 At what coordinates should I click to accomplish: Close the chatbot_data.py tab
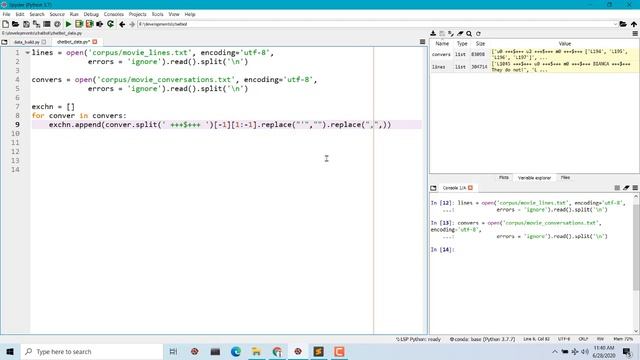[x=95, y=42]
